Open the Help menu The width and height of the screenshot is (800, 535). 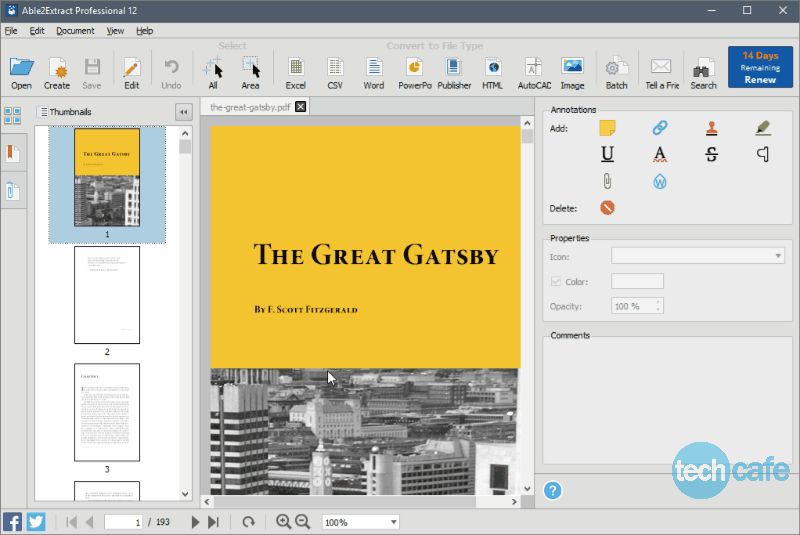(x=144, y=31)
